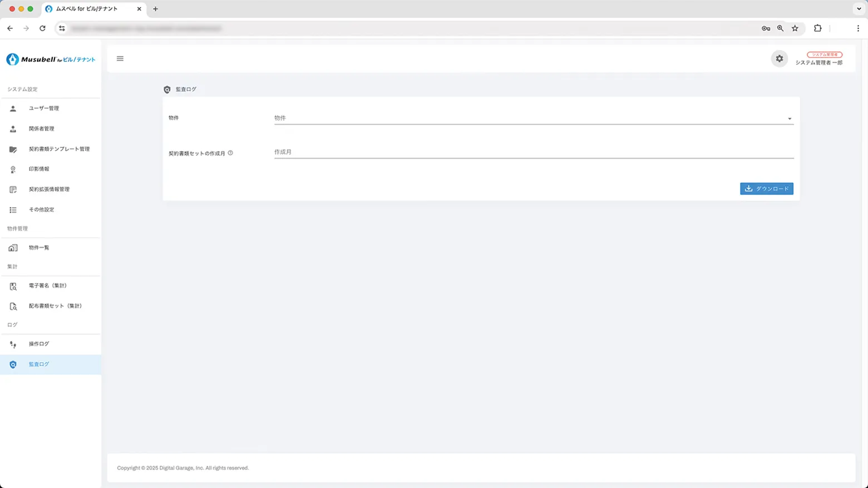The image size is (868, 488).
Task: Open 契約拡張情報管理 menu item
Action: pyautogui.click(x=49, y=190)
